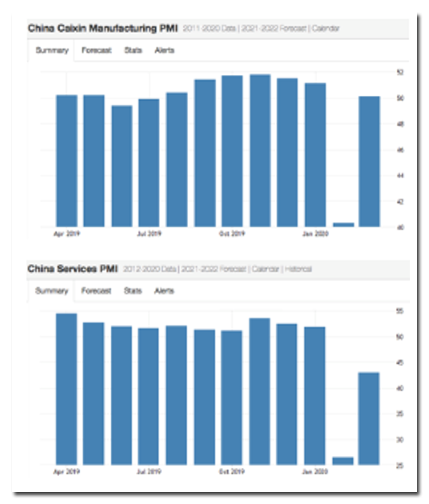
Task: Open Summary tab in China Services PMI
Action: (51, 291)
